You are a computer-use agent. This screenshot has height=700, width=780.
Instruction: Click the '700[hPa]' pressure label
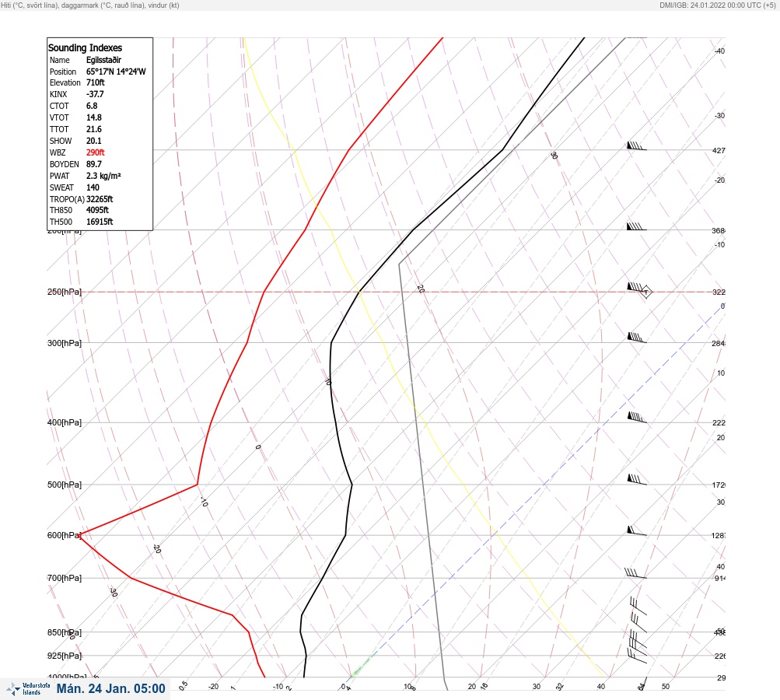65,578
